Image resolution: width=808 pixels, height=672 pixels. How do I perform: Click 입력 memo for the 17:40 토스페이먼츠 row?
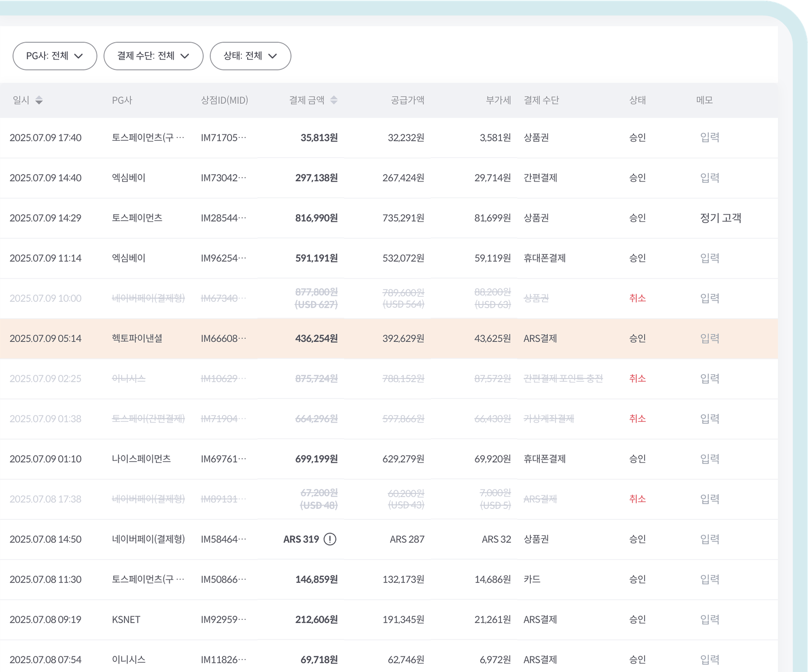(710, 138)
